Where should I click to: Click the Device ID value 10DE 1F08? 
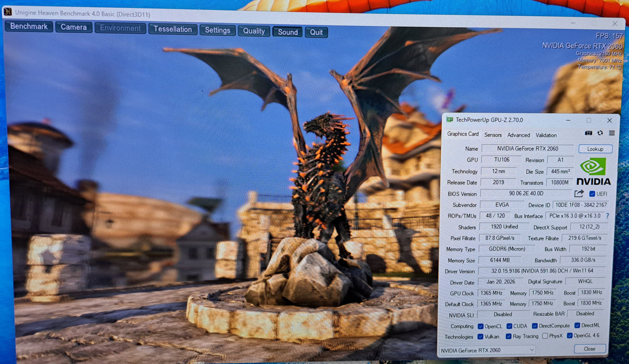[x=580, y=205]
